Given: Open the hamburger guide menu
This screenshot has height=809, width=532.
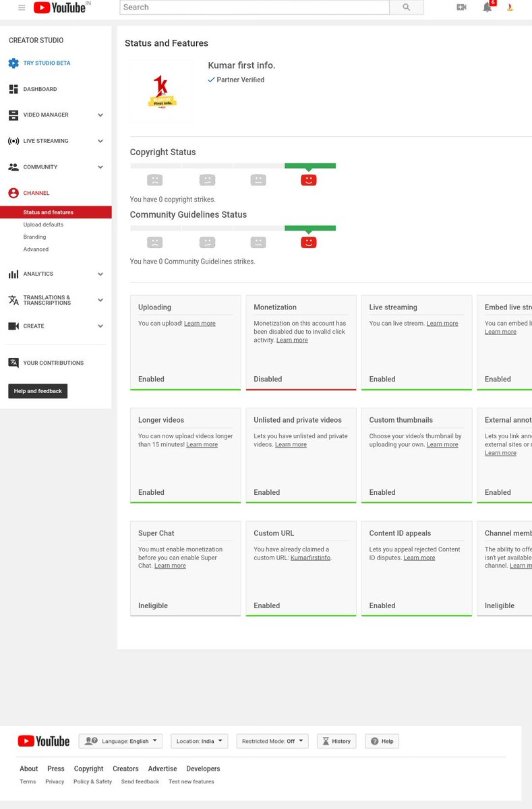Looking at the screenshot, I should click(x=22, y=7).
